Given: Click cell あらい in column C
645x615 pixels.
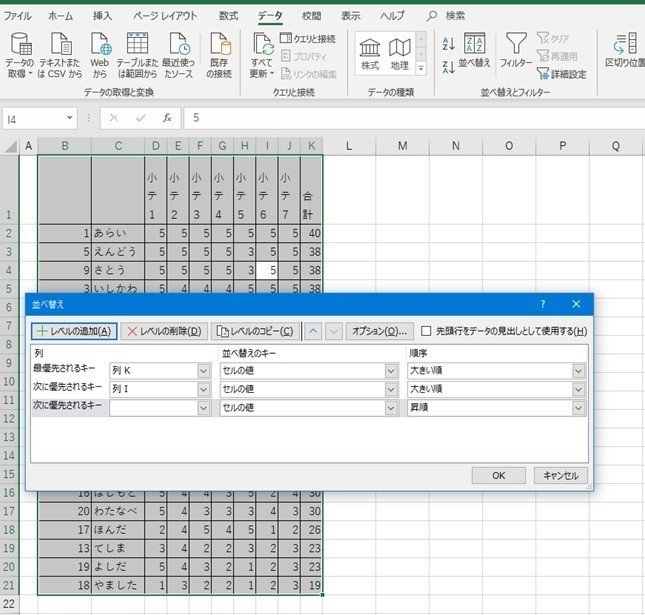Looking at the screenshot, I should pyautogui.click(x=118, y=233).
